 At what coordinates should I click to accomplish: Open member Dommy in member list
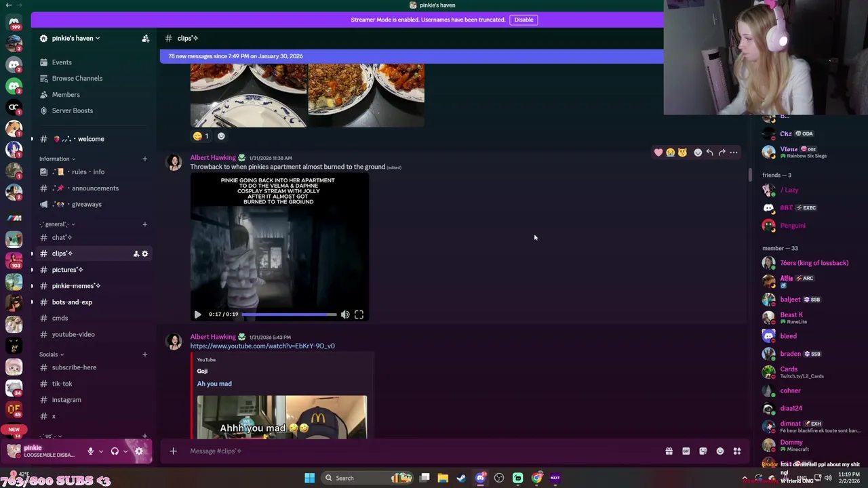pos(791,443)
